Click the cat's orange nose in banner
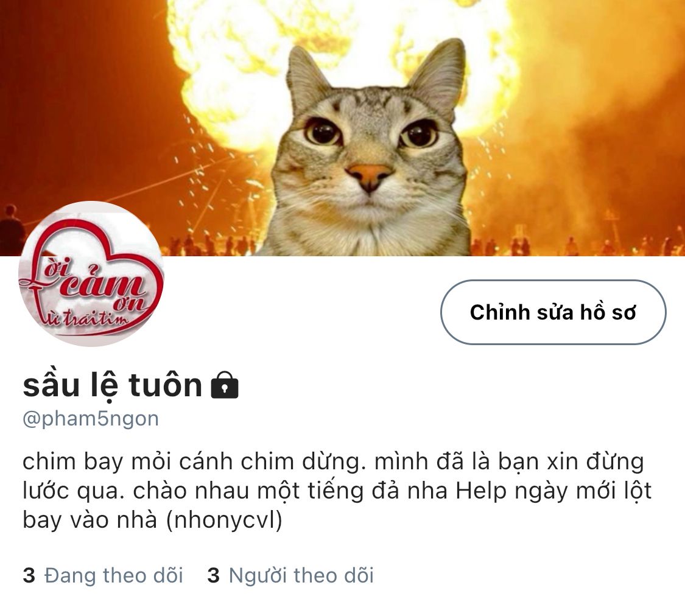This screenshot has width=685, height=616. click(x=370, y=174)
